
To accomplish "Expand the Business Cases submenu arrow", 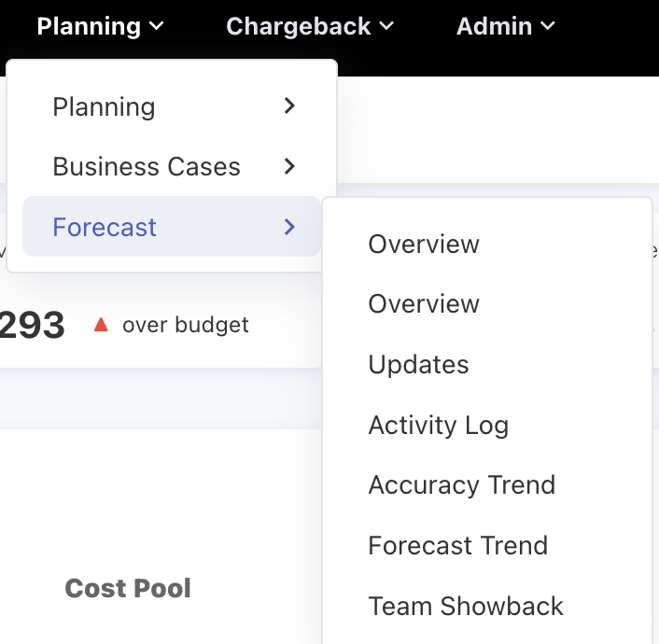I will tap(289, 166).
